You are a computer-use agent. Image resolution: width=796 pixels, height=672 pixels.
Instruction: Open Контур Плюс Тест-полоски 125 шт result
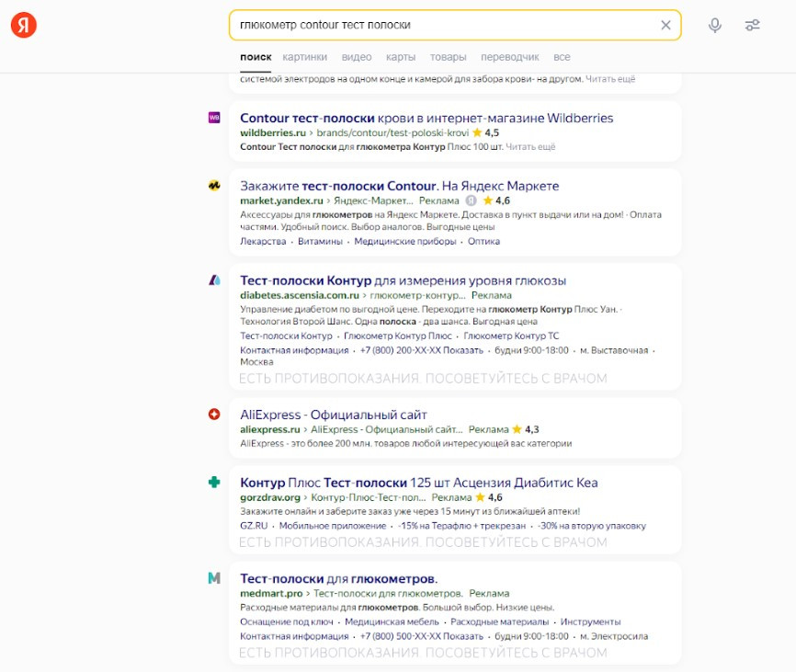tap(419, 483)
